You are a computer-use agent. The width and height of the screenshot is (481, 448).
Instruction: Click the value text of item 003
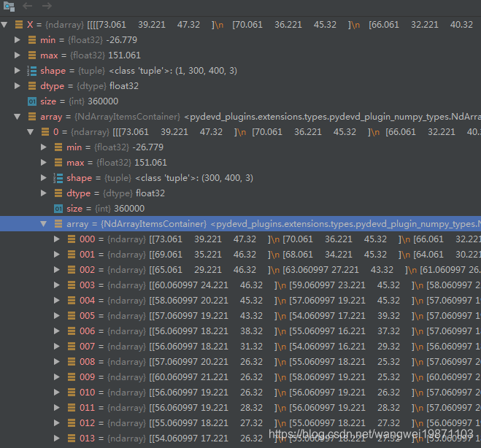click(x=315, y=285)
